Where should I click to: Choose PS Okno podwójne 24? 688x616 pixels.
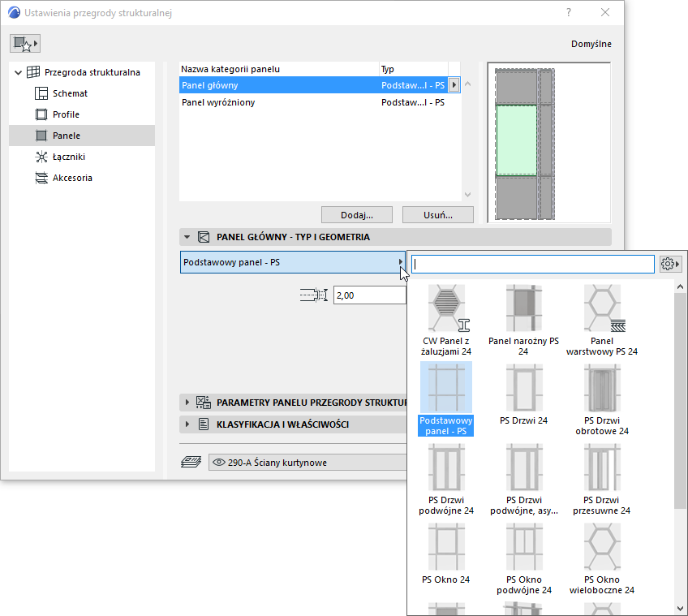coord(523,559)
